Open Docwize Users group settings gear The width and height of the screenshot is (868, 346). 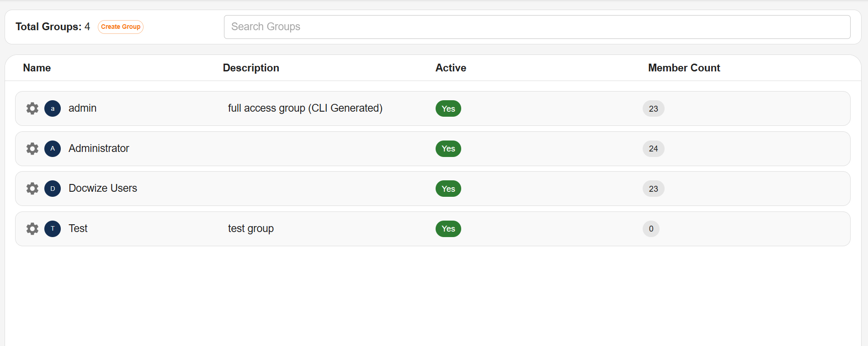32,189
